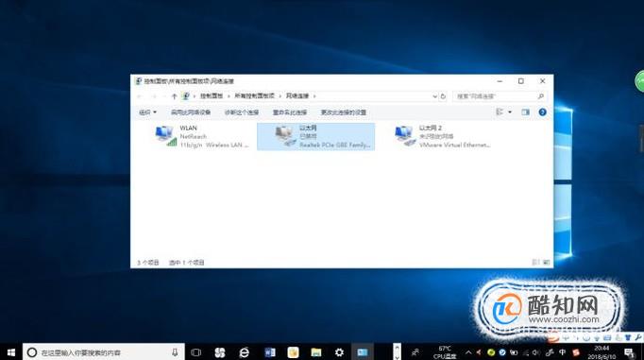The image size is (644, 360).
Task: Select the WLAN connection name
Action: point(188,128)
